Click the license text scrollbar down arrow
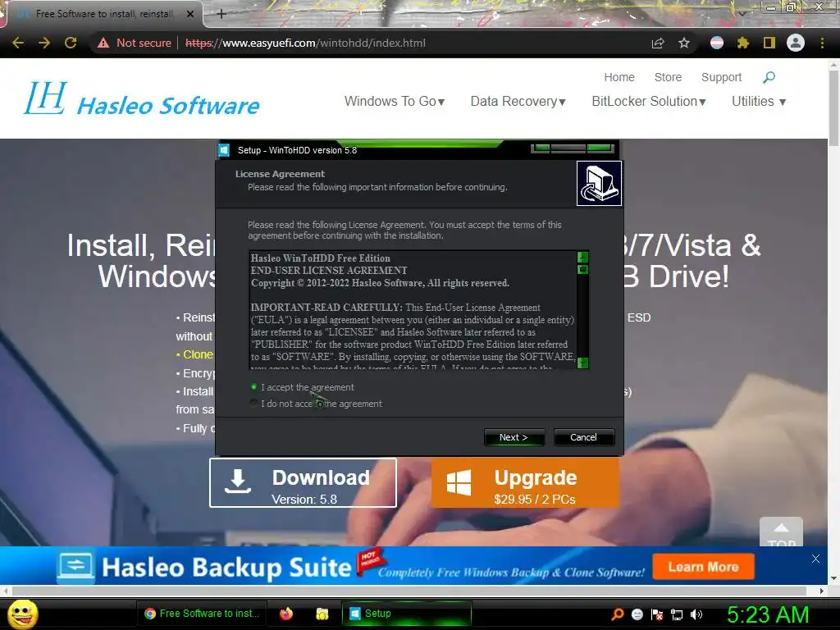This screenshot has width=840, height=630. tap(583, 363)
